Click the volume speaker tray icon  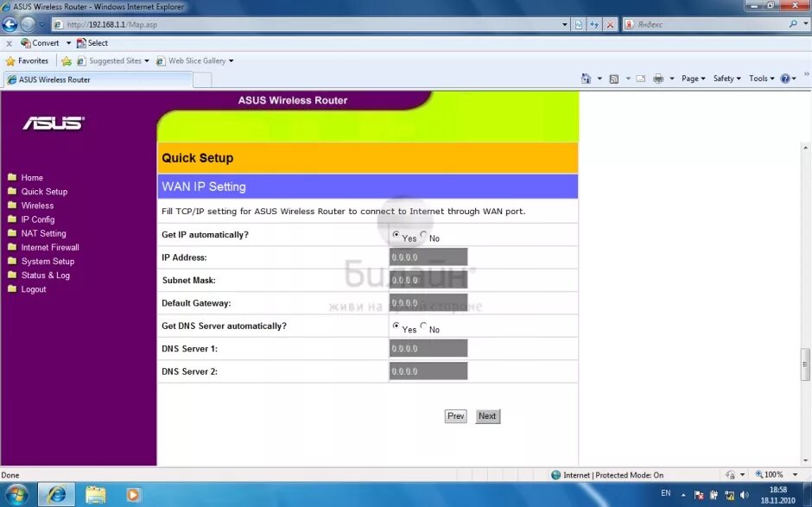click(x=745, y=495)
